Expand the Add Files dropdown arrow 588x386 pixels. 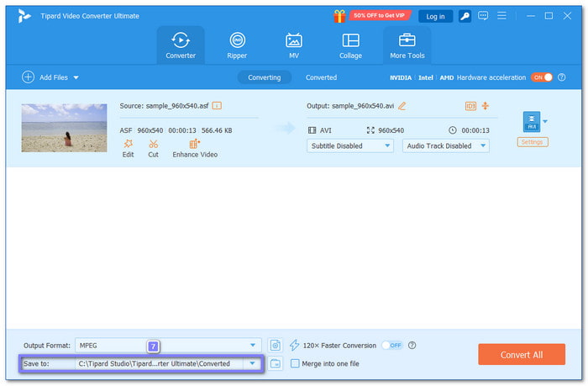(76, 77)
